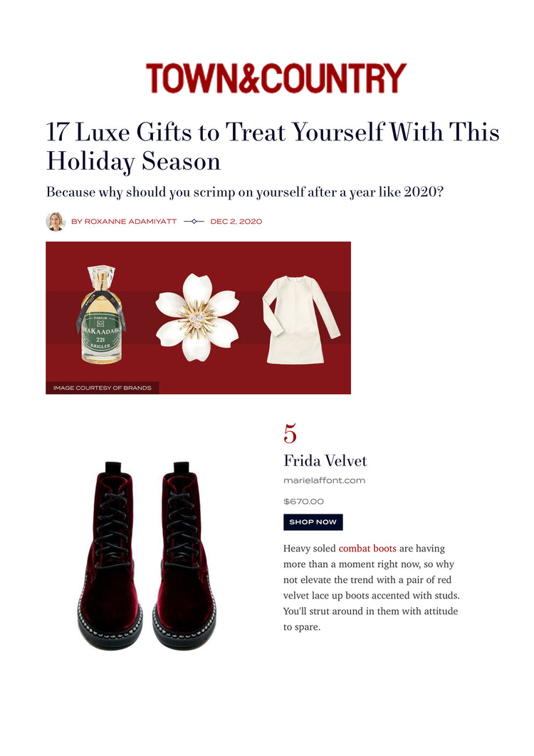Click the diamond divider icon beside the date

tap(194, 222)
